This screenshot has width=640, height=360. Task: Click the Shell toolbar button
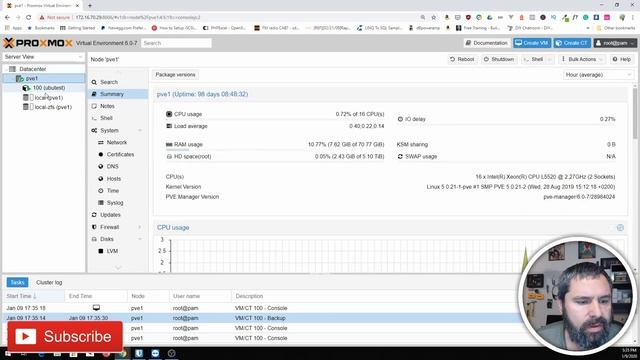click(x=533, y=60)
